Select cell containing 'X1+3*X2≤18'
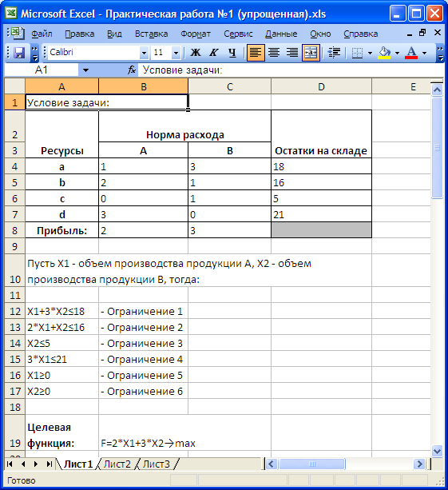This screenshot has height=490, width=448. point(61,311)
